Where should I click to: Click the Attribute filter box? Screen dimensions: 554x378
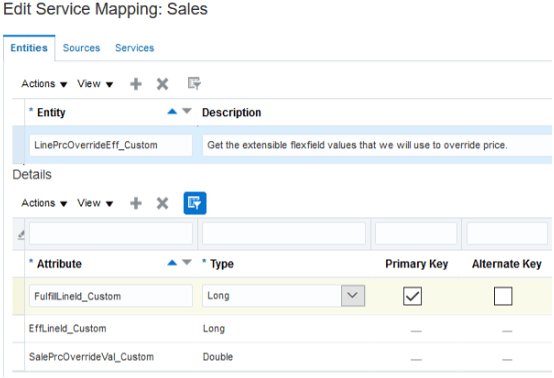(111, 233)
